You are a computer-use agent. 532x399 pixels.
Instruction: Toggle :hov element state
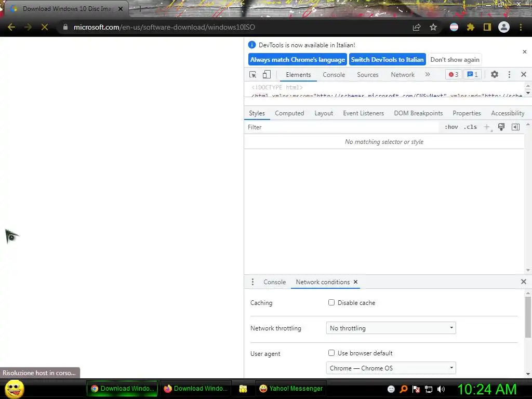pyautogui.click(x=451, y=127)
